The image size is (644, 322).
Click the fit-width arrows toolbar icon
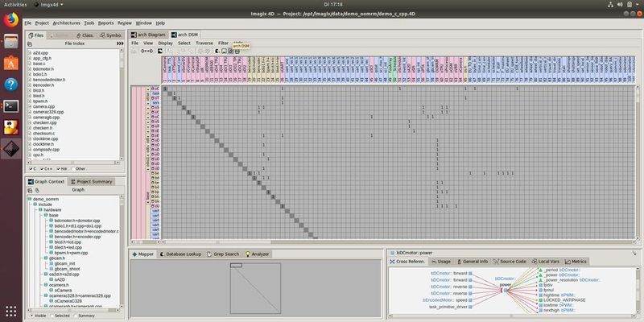coord(147,51)
